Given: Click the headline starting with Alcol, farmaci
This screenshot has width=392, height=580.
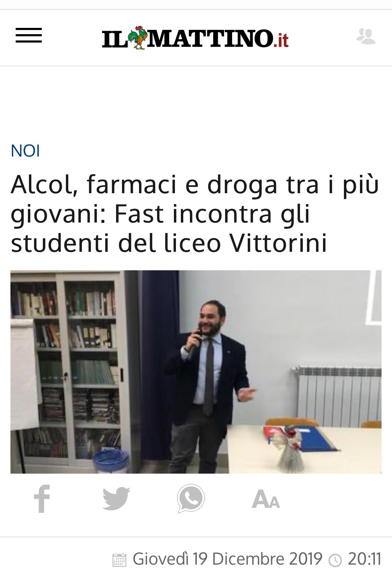Looking at the screenshot, I should click(194, 213).
